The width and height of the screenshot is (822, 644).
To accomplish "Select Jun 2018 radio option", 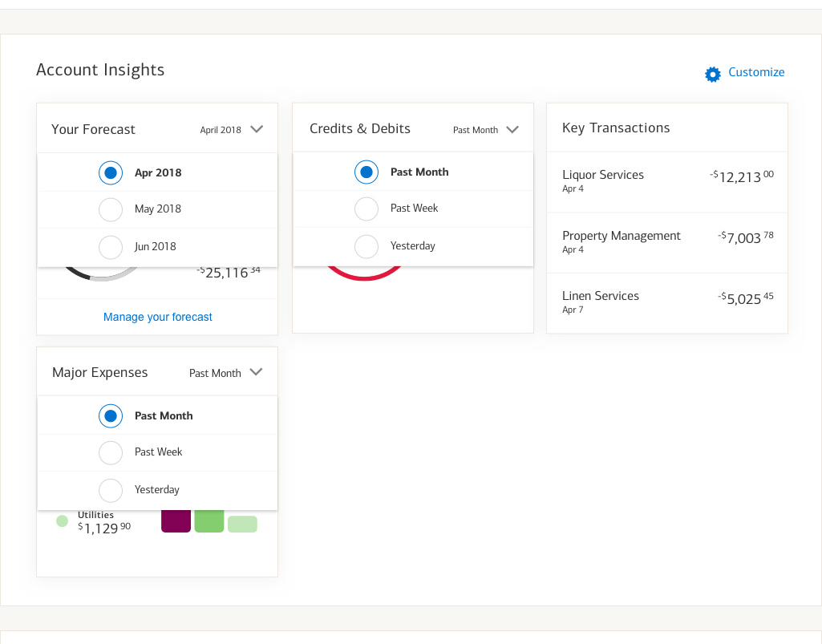I will [111, 247].
